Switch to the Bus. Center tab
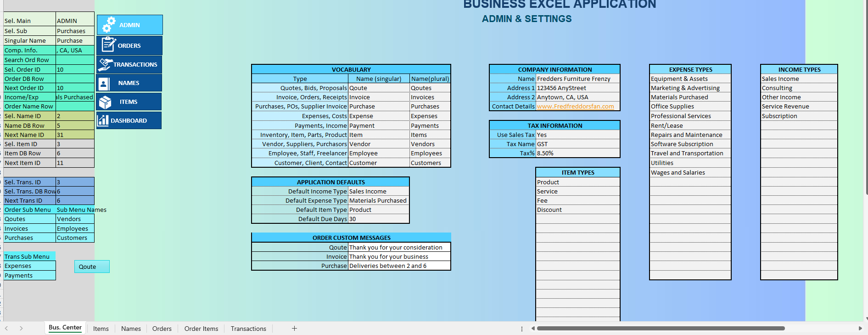This screenshot has height=335, width=868. [x=65, y=328]
